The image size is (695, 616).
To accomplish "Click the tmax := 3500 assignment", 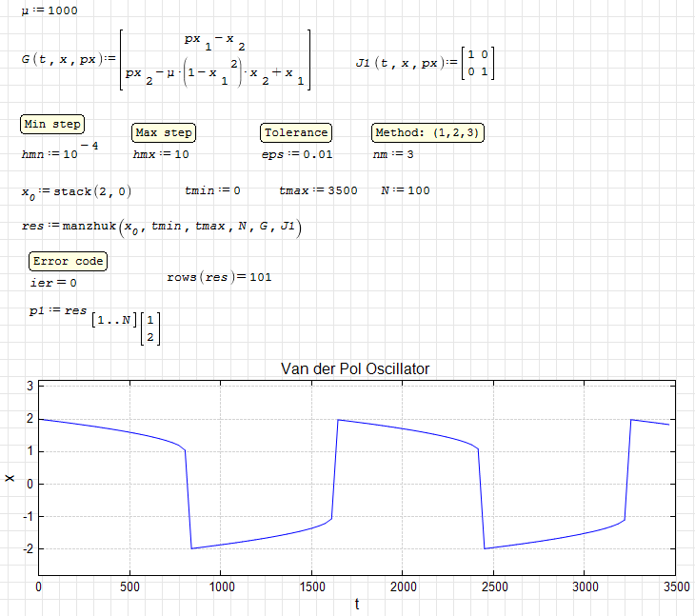I will (x=318, y=190).
